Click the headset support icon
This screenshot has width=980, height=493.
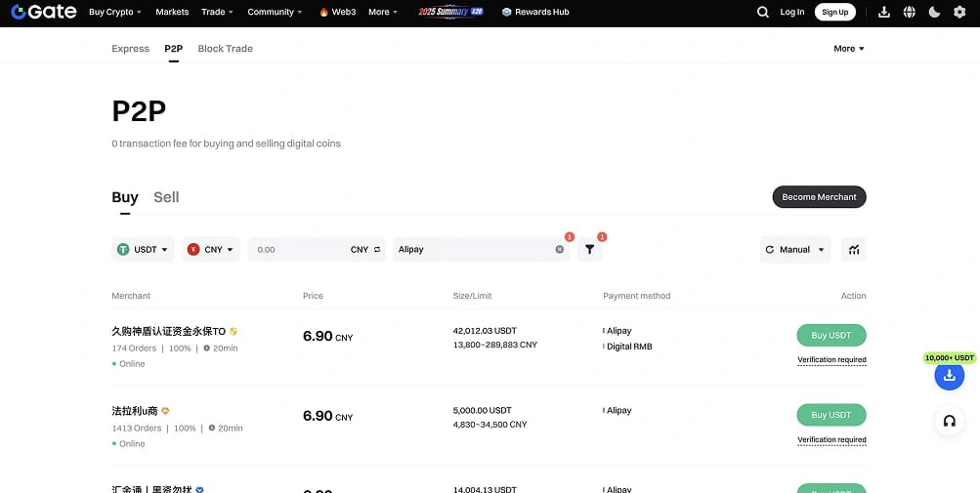950,421
